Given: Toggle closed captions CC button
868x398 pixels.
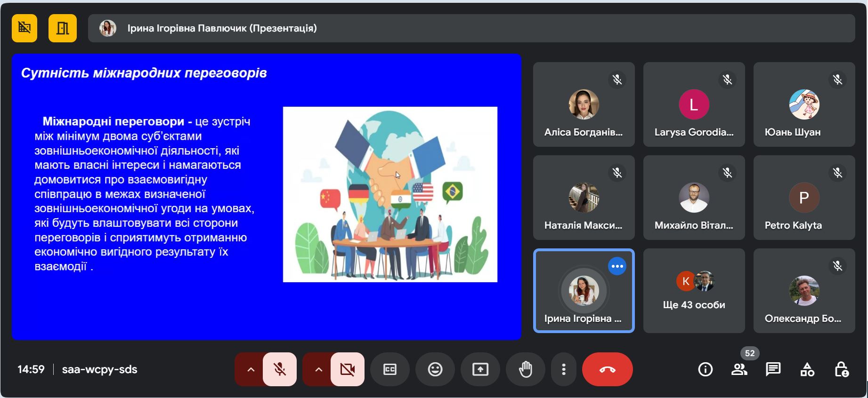Looking at the screenshot, I should (x=389, y=369).
